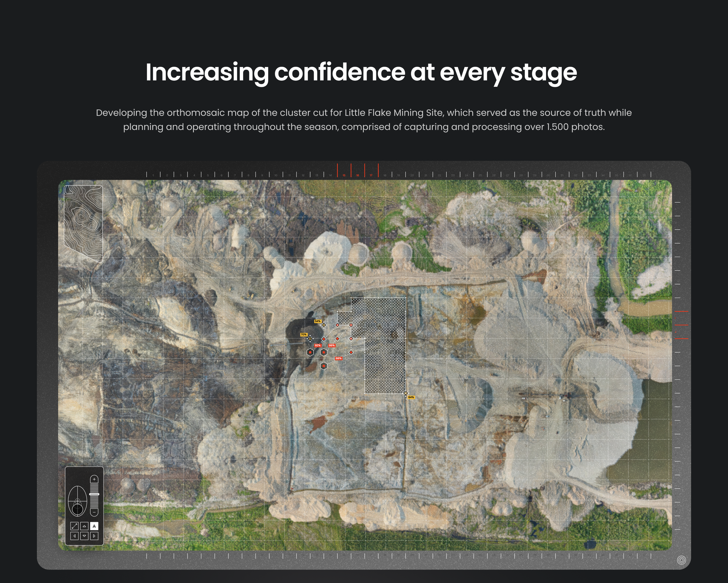Click the red 92% confidence label
This screenshot has width=728, height=583.
pos(317,345)
